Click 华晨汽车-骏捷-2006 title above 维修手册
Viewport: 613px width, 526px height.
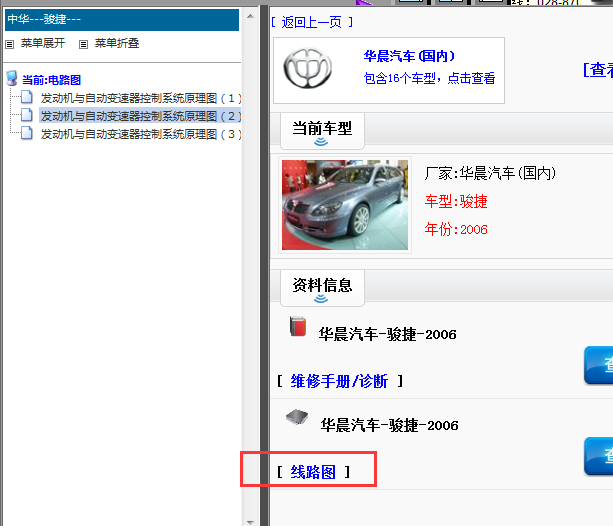coord(387,334)
